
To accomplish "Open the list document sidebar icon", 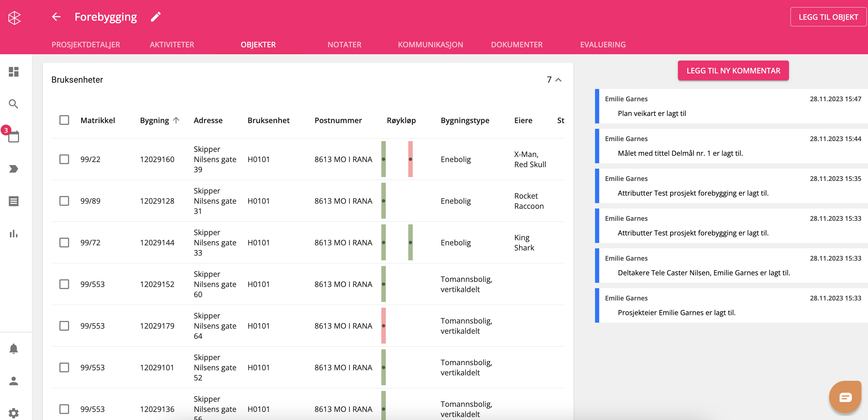I will tap(13, 201).
